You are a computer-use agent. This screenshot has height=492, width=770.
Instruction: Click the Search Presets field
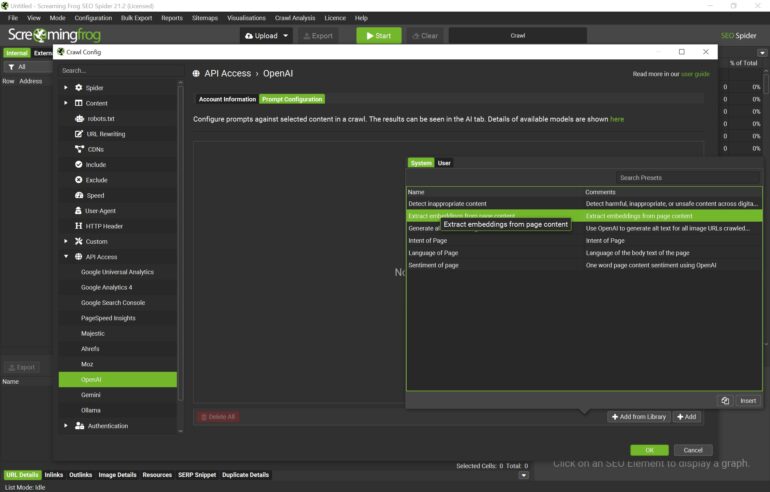(x=688, y=178)
